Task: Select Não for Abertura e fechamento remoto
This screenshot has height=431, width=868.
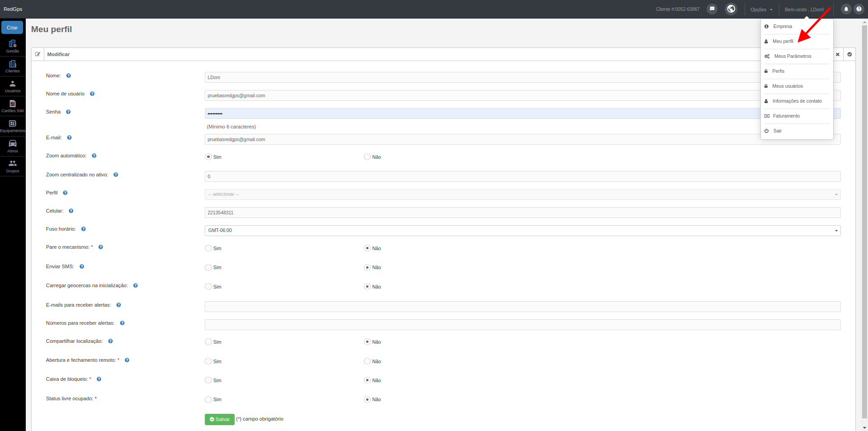Action: (367, 361)
